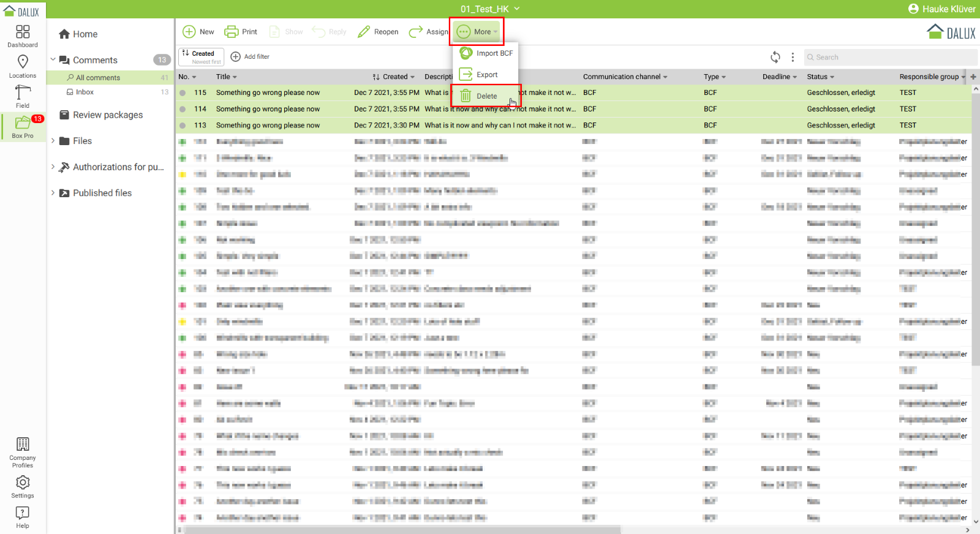Image resolution: width=980 pixels, height=534 pixels.
Task: Click the Reopen button
Action: (378, 32)
